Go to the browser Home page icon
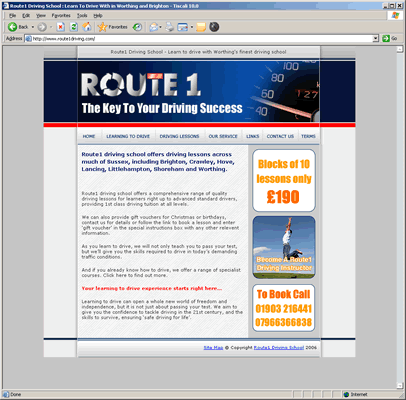Image resolution: width=406 pixels, height=400 pixels. 87,27
